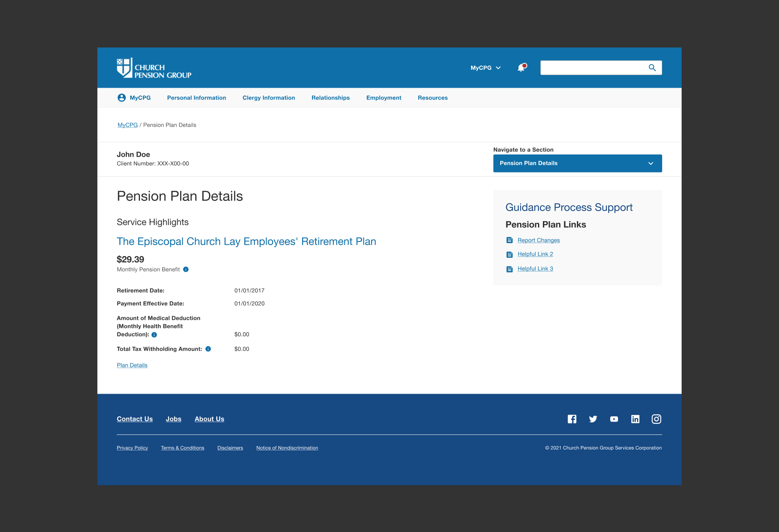Click the MyCPG breadcrumb link

127,125
